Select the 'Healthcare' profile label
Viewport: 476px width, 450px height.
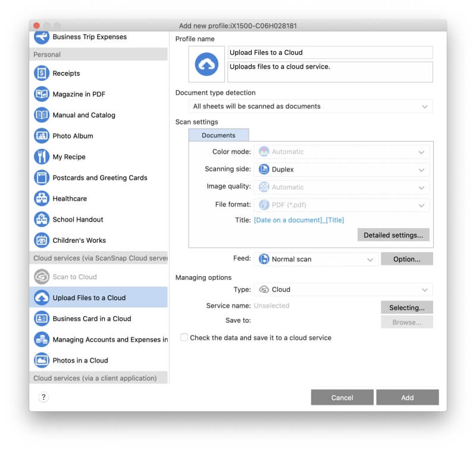click(70, 199)
